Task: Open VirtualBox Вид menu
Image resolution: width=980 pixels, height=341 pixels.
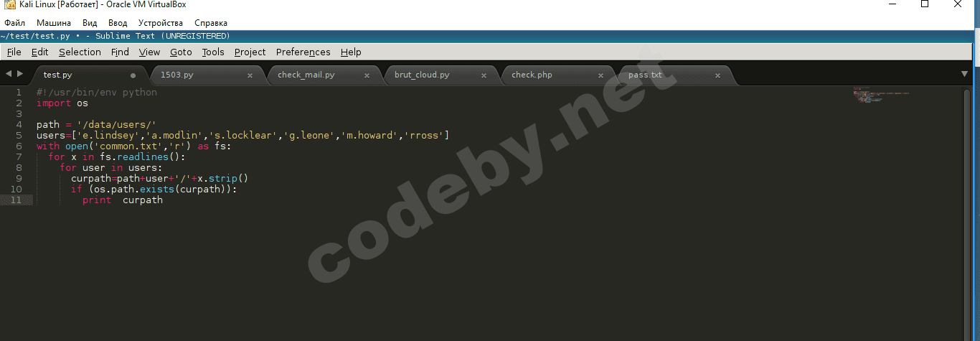Action: pyautogui.click(x=90, y=23)
